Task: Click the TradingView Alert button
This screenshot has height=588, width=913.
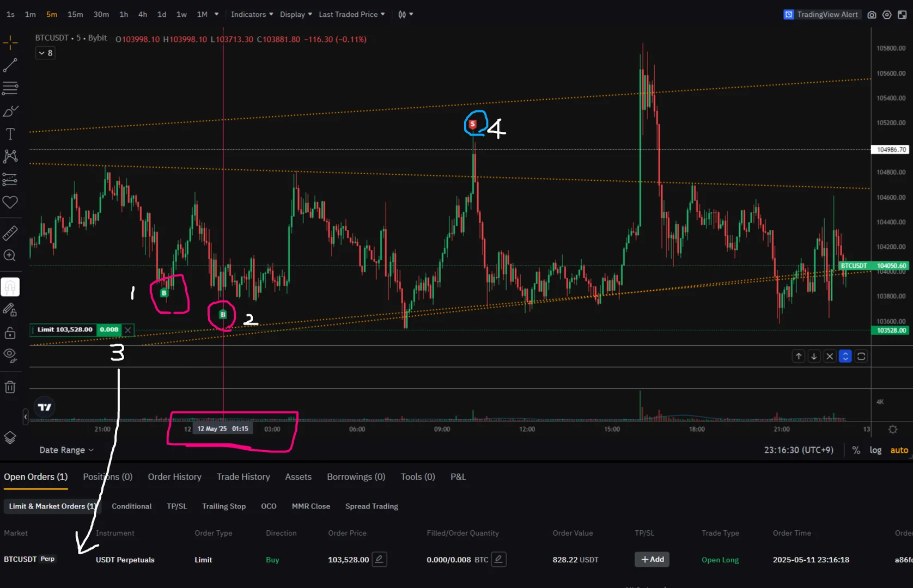Action: 821,15
